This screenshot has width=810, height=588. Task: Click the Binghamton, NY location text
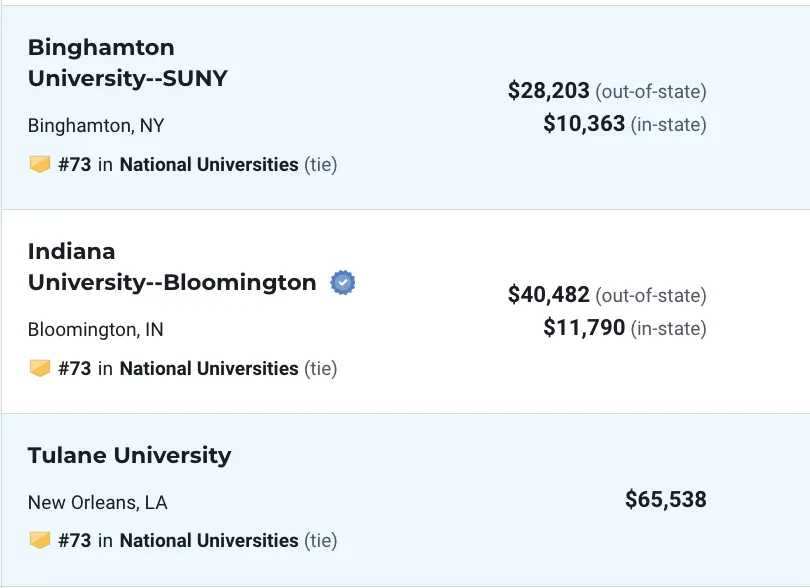pyautogui.click(x=96, y=126)
